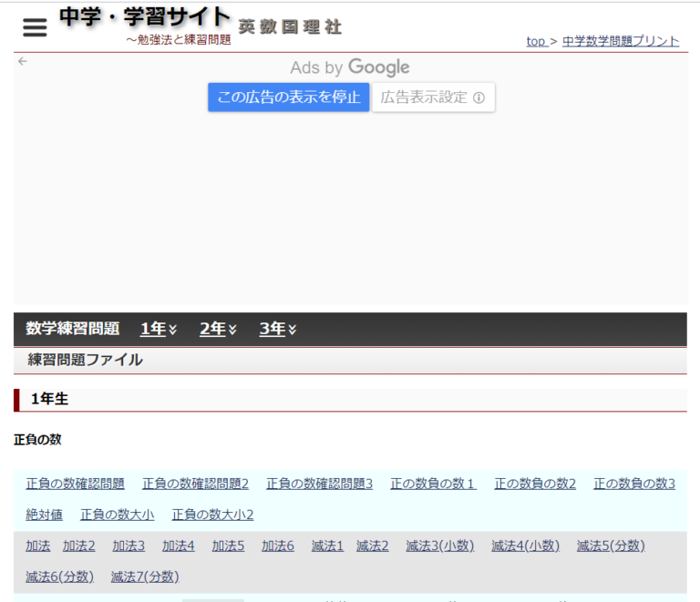Open the 加法2 link
Image resolution: width=700 pixels, height=602 pixels.
tap(79, 546)
